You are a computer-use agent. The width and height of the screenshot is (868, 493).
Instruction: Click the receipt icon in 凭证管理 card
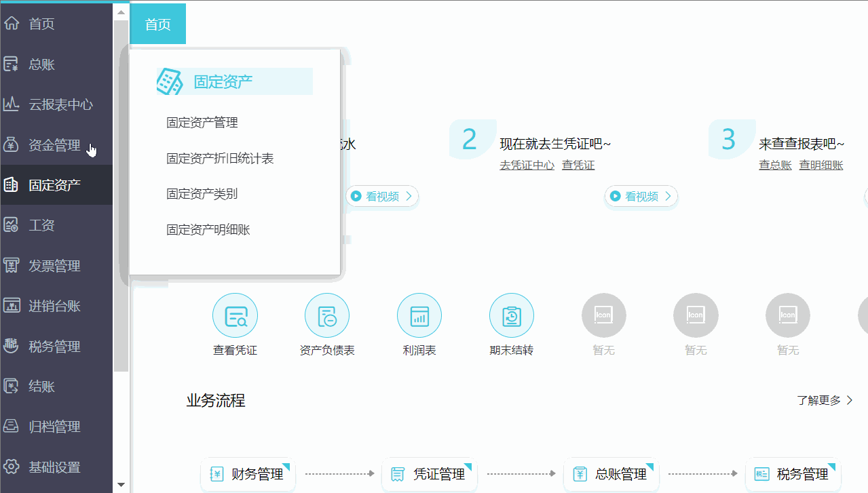coord(398,474)
